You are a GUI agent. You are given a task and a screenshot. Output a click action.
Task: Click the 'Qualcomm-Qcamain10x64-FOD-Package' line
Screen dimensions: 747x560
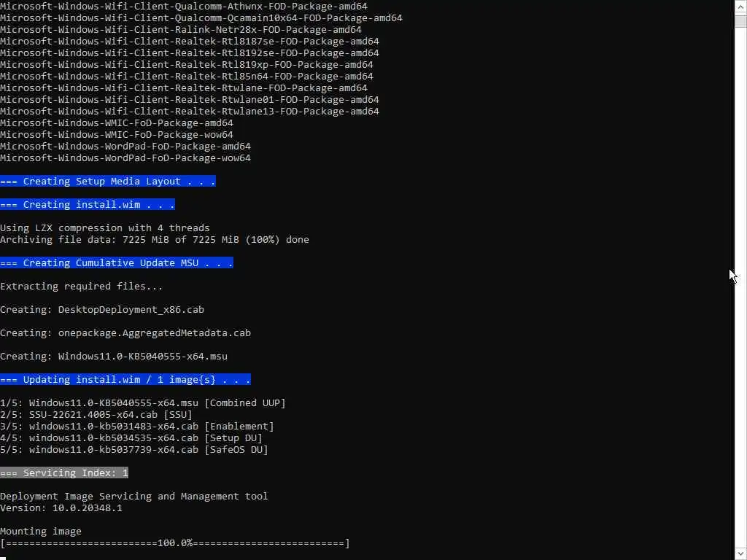pos(201,17)
